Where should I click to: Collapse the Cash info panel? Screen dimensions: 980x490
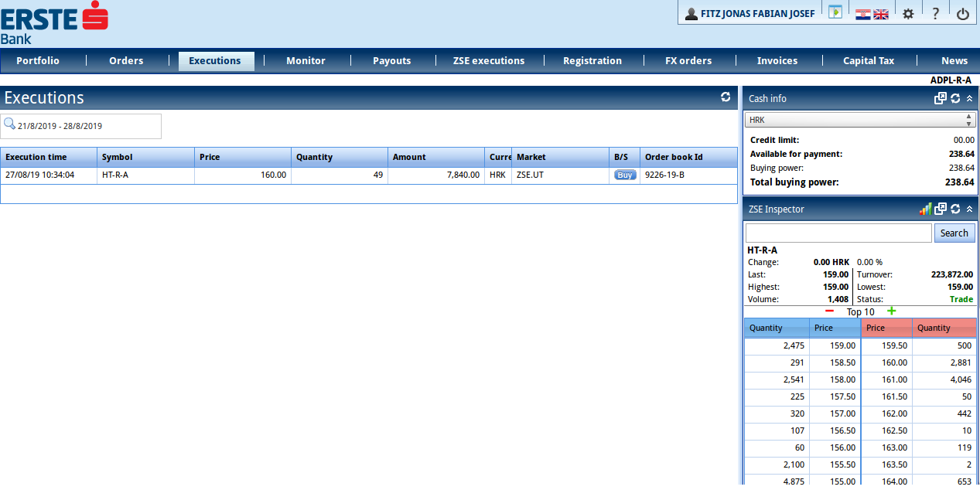(x=969, y=98)
